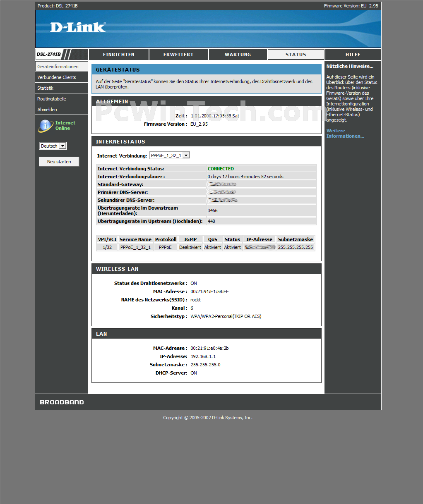Click the Neu starten button

[x=59, y=162]
